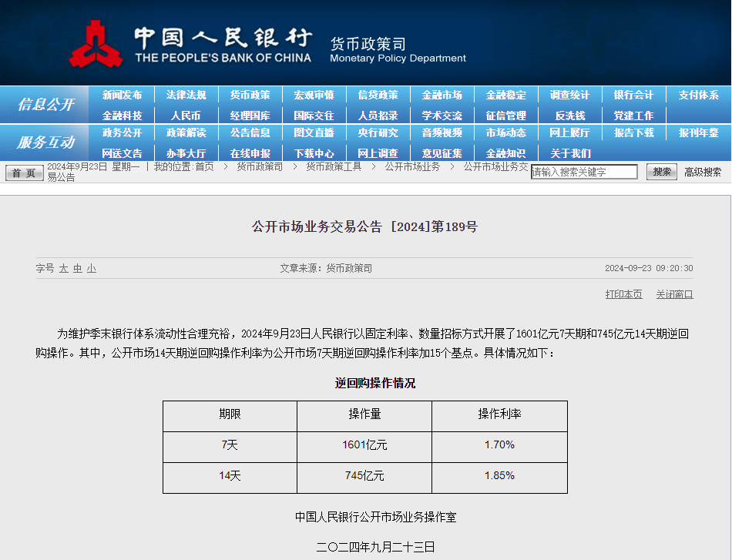Open 支付体系 navigation item
The image size is (732, 560).
coord(698,95)
